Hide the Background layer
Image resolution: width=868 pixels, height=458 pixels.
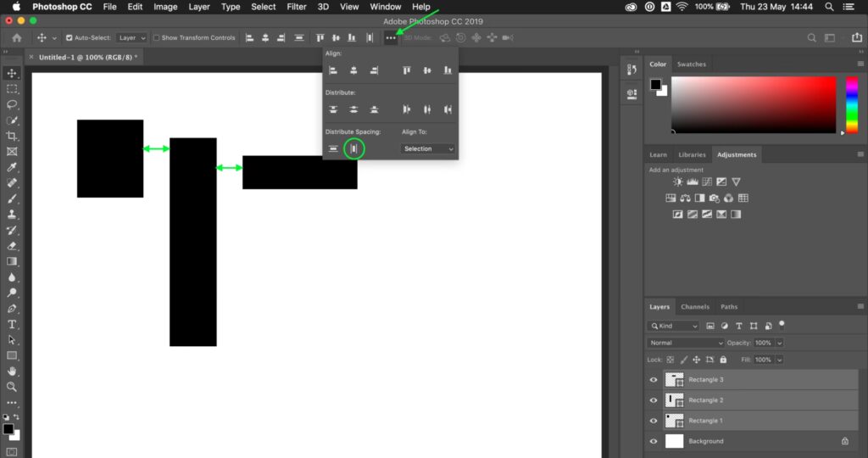653,441
